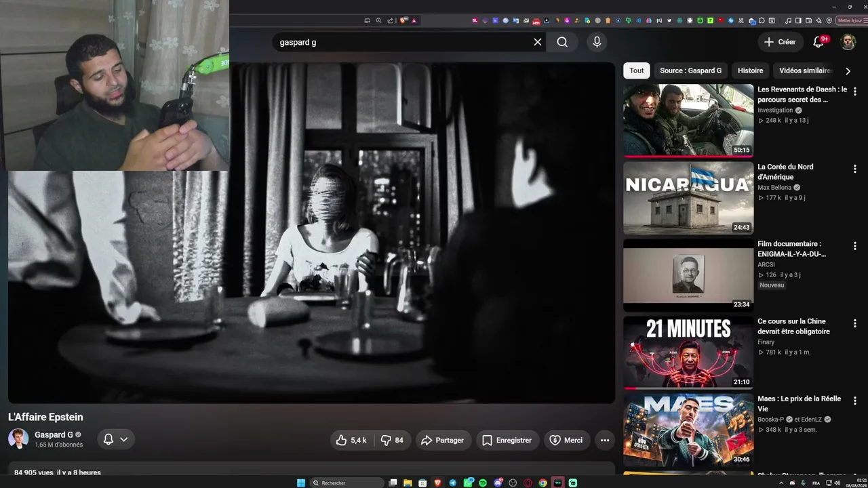
Task: Click the 'Enregistrer' button
Action: [507, 441]
